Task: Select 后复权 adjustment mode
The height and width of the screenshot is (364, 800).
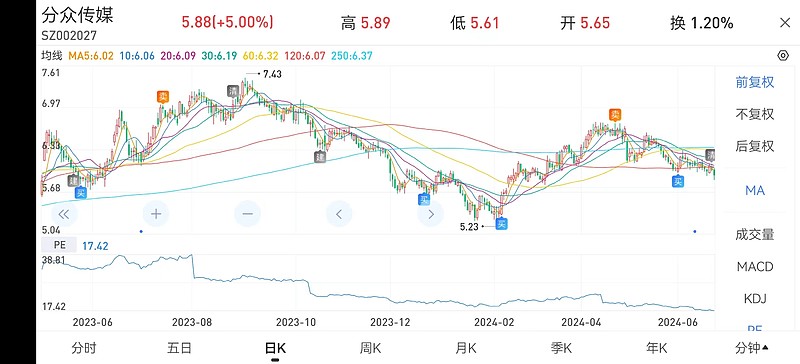Action: [755, 146]
